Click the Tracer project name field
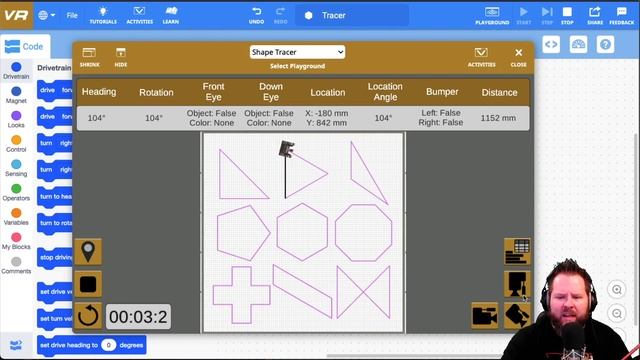The width and height of the screenshot is (640, 360). (x=352, y=16)
